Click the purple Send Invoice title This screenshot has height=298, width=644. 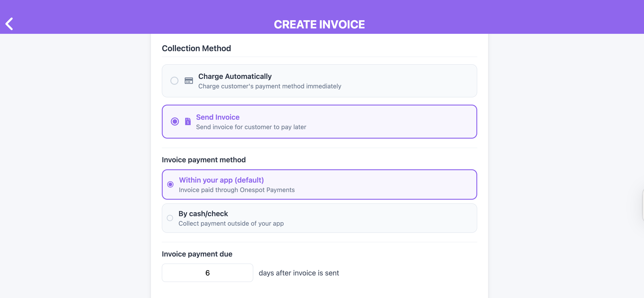pyautogui.click(x=217, y=117)
